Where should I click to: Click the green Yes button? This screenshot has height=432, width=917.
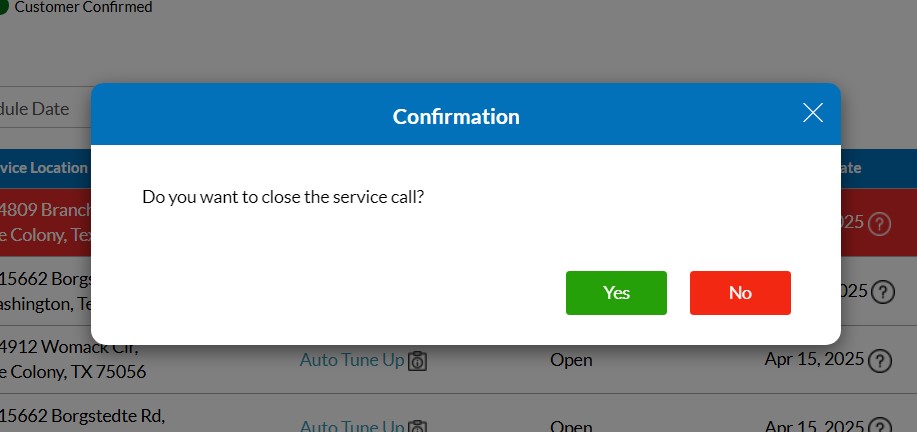pos(616,293)
